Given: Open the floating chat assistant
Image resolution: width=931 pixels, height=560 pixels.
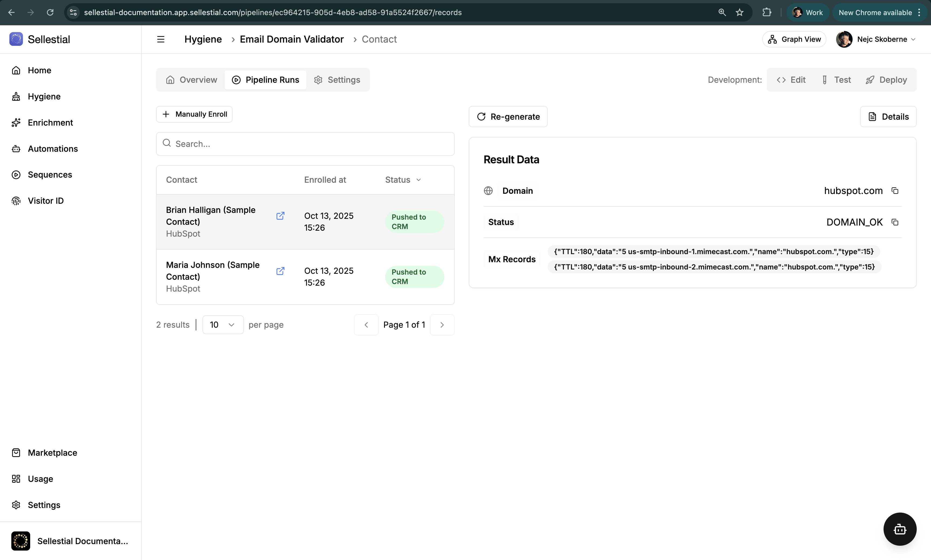Looking at the screenshot, I should click(x=900, y=529).
